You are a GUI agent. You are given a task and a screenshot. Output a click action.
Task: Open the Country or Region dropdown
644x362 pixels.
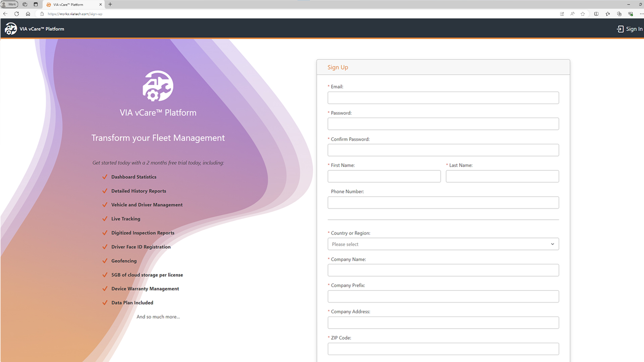[x=443, y=244]
